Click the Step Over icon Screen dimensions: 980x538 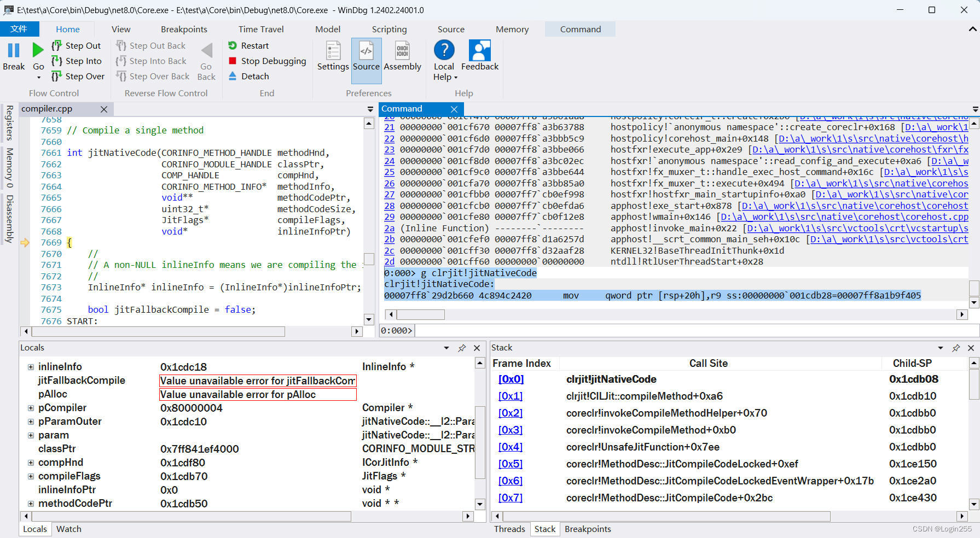[56, 77]
